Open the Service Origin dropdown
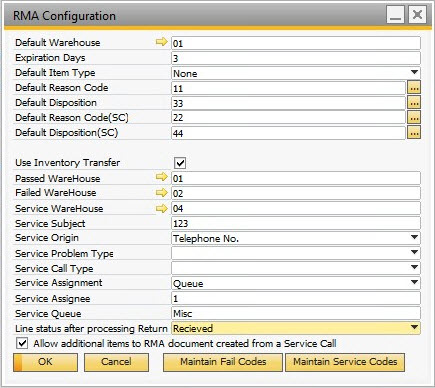Viewport: 435px width, 388px height. [414, 237]
